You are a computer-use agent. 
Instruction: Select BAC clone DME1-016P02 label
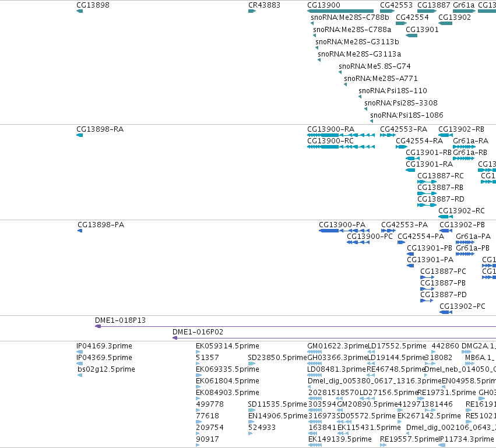pos(198,332)
